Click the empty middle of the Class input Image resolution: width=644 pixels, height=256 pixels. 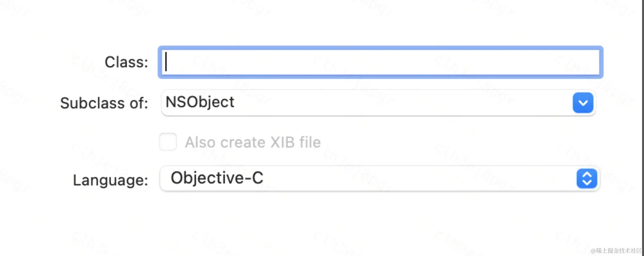[380, 62]
